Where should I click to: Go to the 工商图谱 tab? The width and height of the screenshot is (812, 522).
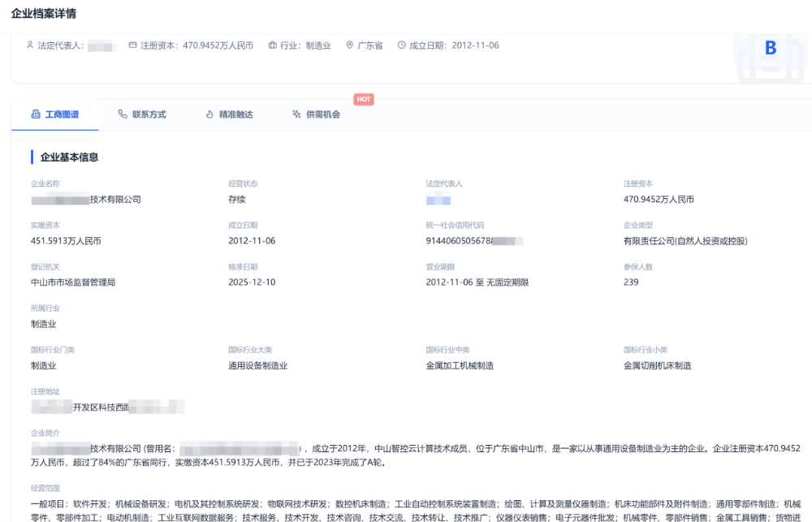click(x=62, y=114)
